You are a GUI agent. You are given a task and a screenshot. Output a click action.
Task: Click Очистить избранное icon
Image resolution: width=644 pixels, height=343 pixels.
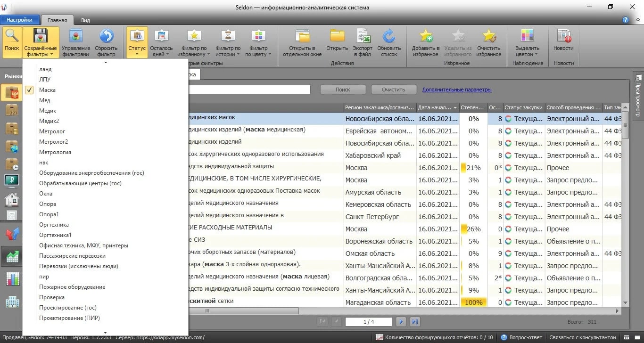click(x=488, y=36)
